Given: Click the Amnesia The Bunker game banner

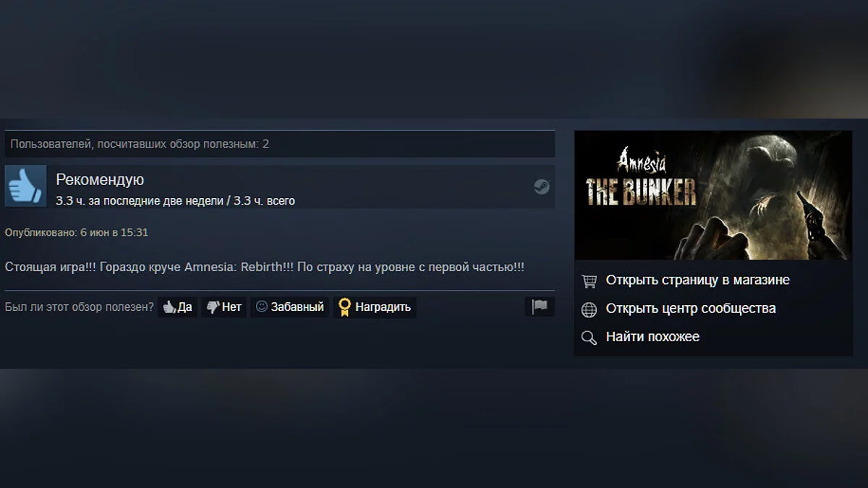Looking at the screenshot, I should point(712,195).
